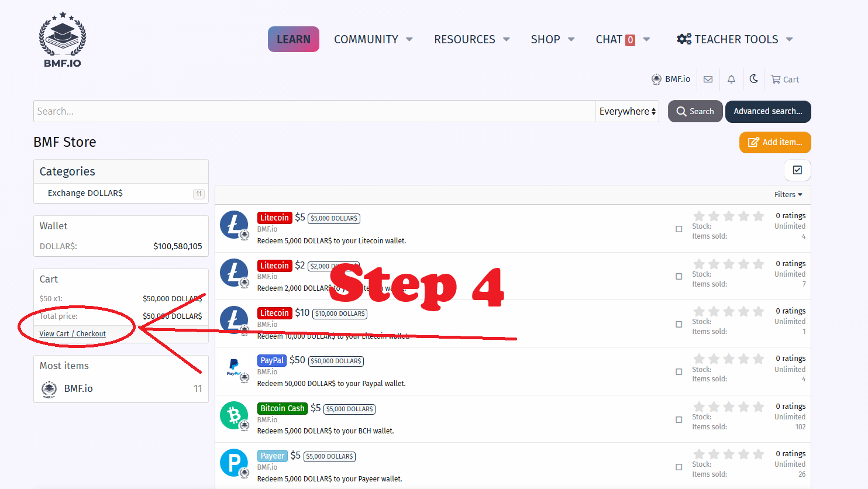The height and width of the screenshot is (489, 868).
Task: Click the search input field
Action: [315, 111]
